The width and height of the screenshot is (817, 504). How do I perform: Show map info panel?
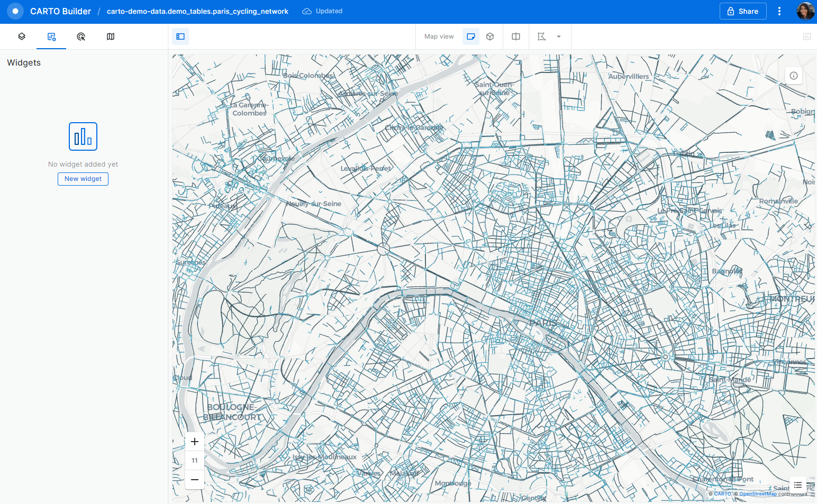[x=794, y=76]
